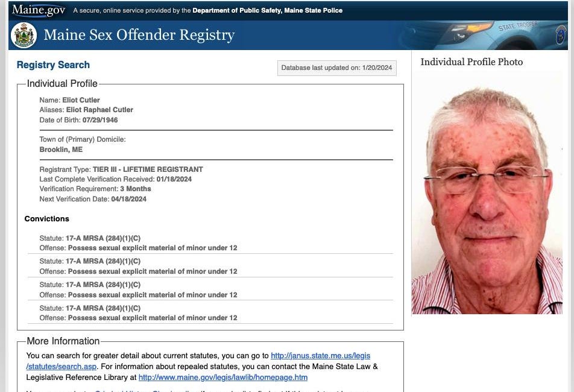This screenshot has height=392, width=574.
Task: Select TIER III - LIFETIME REGISTRANT text
Action: 148,169
